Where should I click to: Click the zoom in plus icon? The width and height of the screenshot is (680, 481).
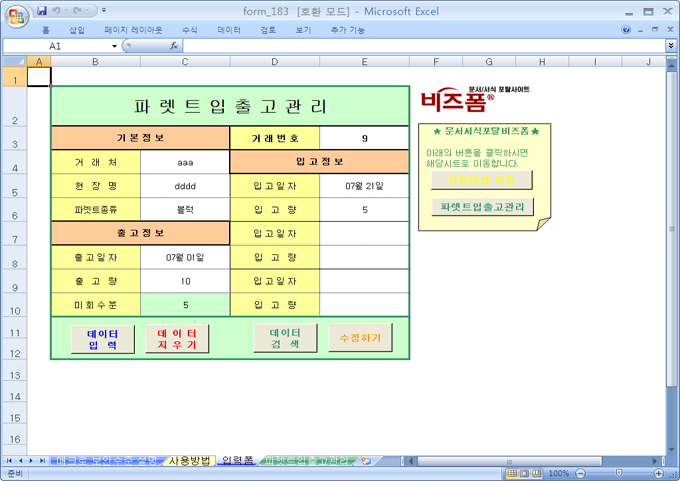coord(659,473)
